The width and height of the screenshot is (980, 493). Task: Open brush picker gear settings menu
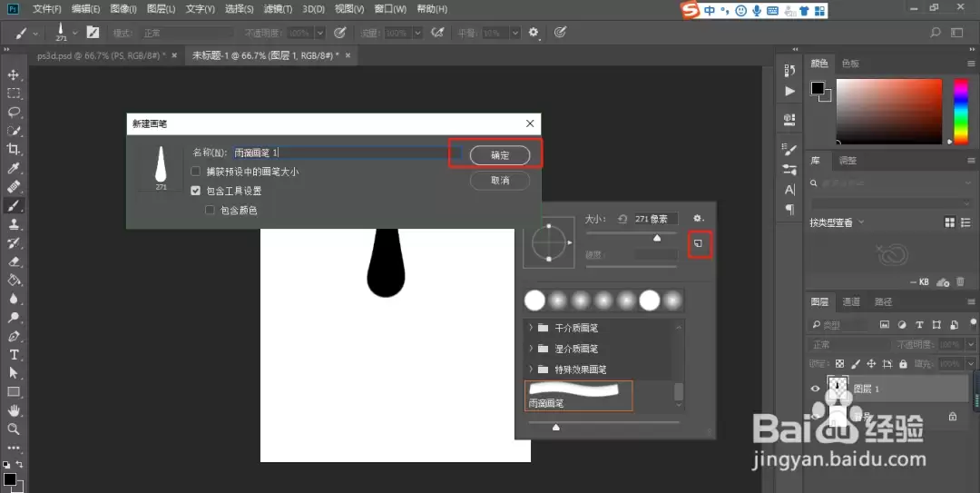pos(699,218)
